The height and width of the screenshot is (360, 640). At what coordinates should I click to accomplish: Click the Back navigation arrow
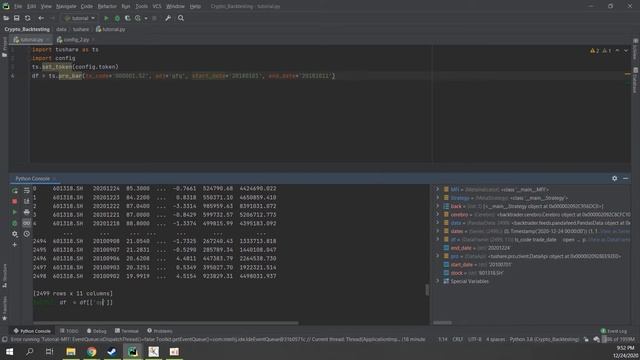tap(41, 18)
